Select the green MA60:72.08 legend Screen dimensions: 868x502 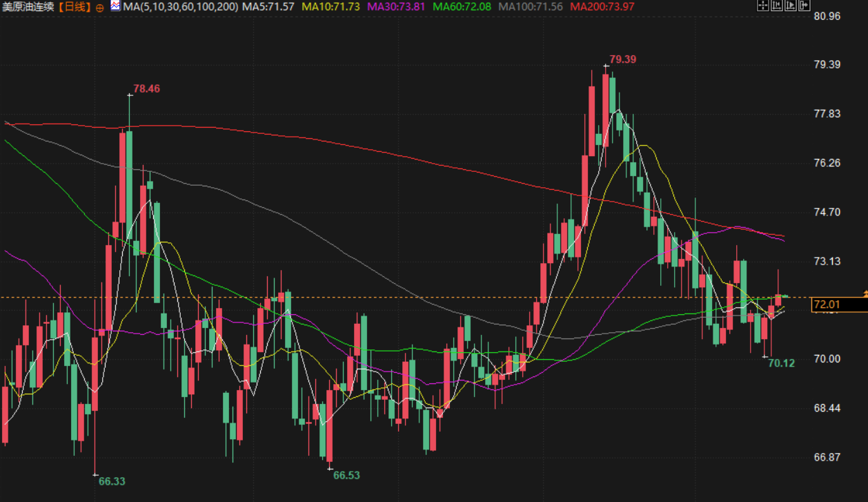(462, 7)
